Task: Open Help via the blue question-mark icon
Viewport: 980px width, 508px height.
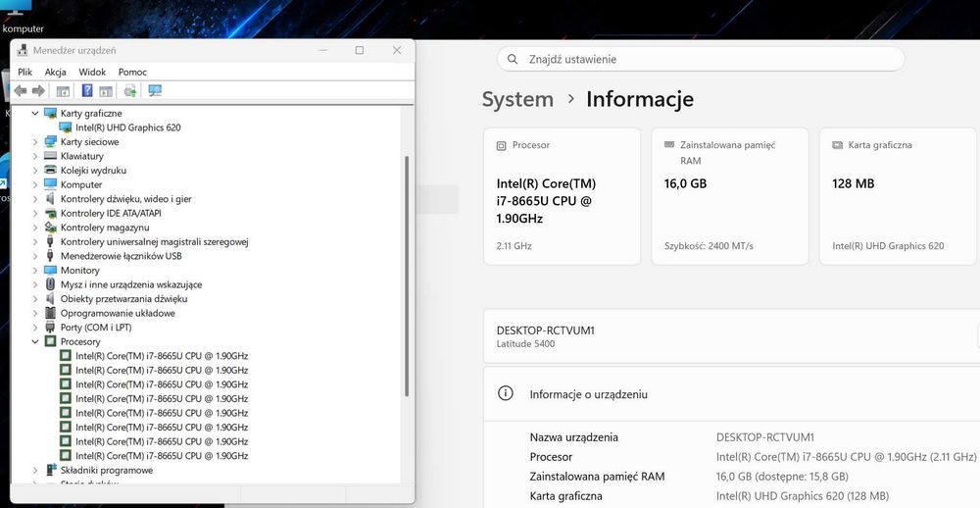Action: coord(87,90)
